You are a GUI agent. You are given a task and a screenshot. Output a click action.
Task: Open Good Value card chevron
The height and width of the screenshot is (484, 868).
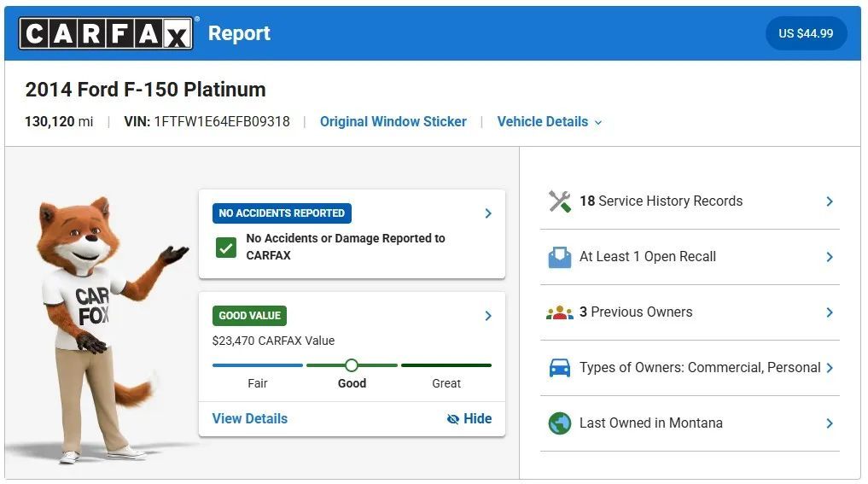click(488, 316)
